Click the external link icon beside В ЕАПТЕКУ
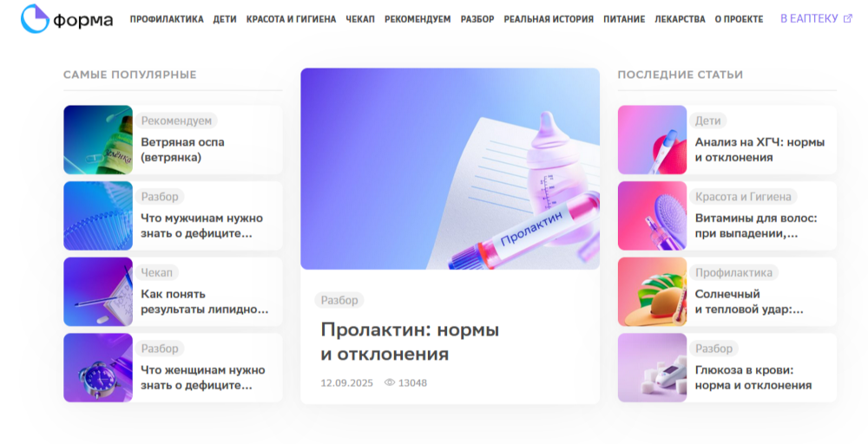Viewport: 868px width, 444px height. 847,19
